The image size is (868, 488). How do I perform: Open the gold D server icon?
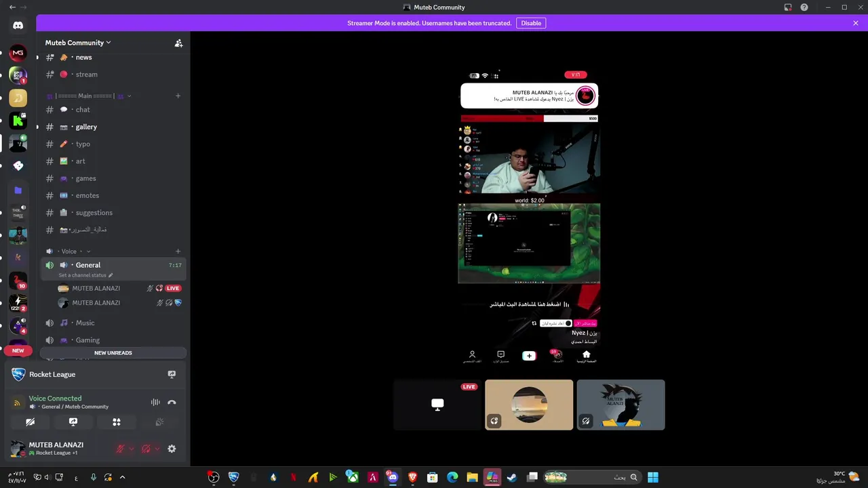tap(18, 98)
